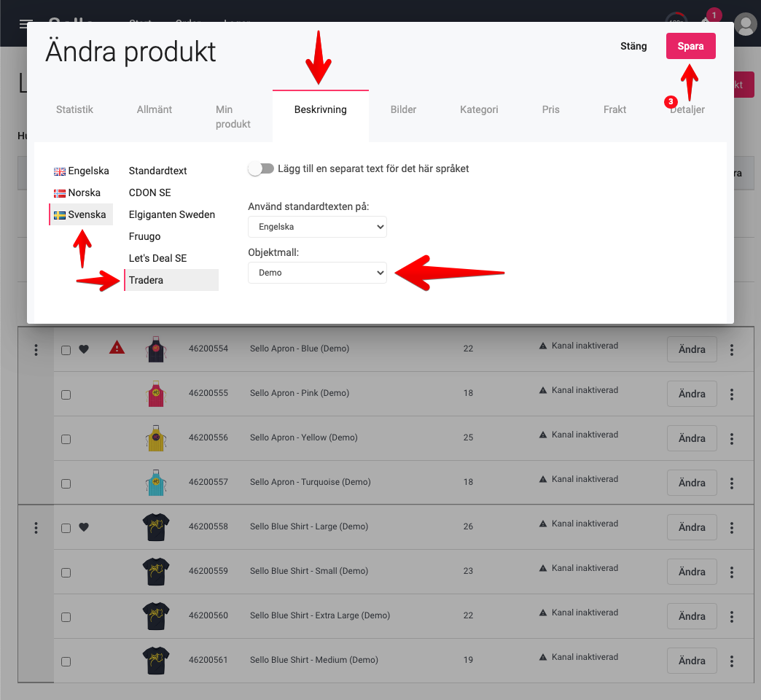Open the hamburger menu in top bar
761x700 pixels.
point(26,24)
